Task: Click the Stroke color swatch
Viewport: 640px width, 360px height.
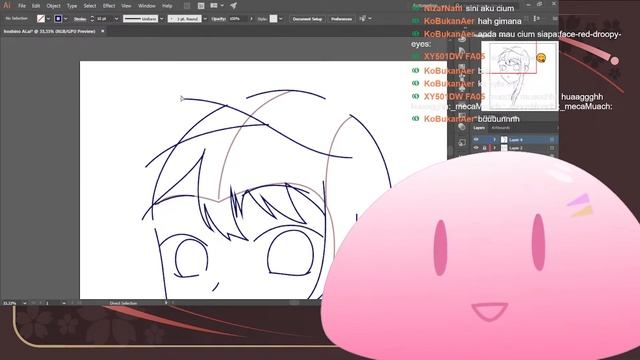Action: point(58,19)
